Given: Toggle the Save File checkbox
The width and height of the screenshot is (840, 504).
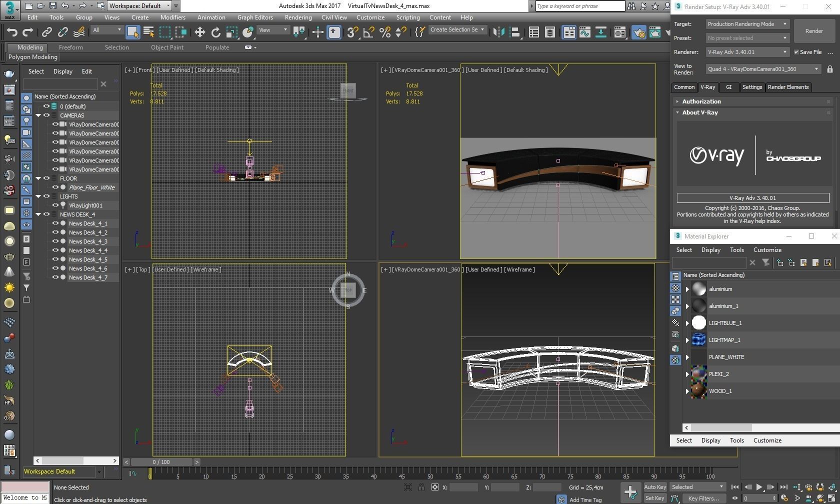Looking at the screenshot, I should [796, 52].
